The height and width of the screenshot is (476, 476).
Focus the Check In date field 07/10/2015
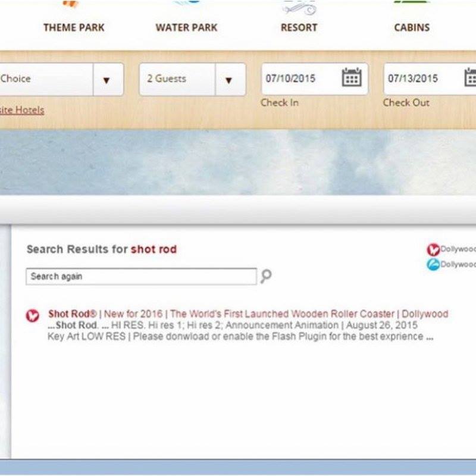tap(299, 79)
